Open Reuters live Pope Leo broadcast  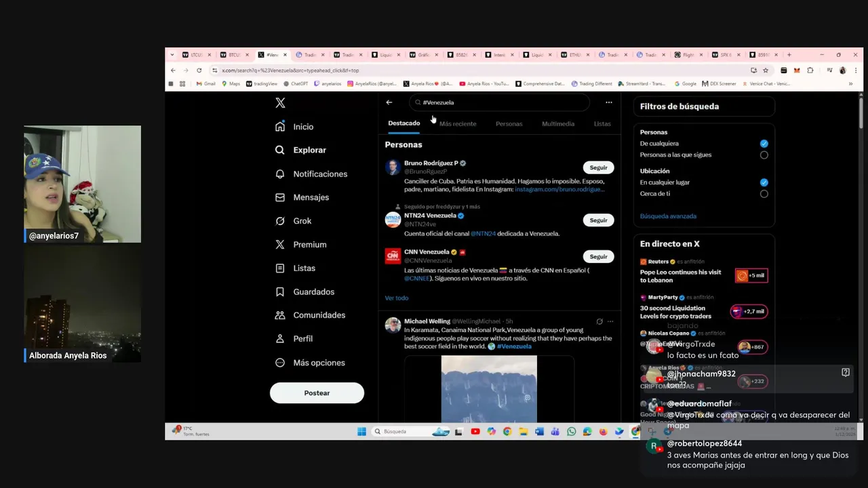pyautogui.click(x=704, y=272)
